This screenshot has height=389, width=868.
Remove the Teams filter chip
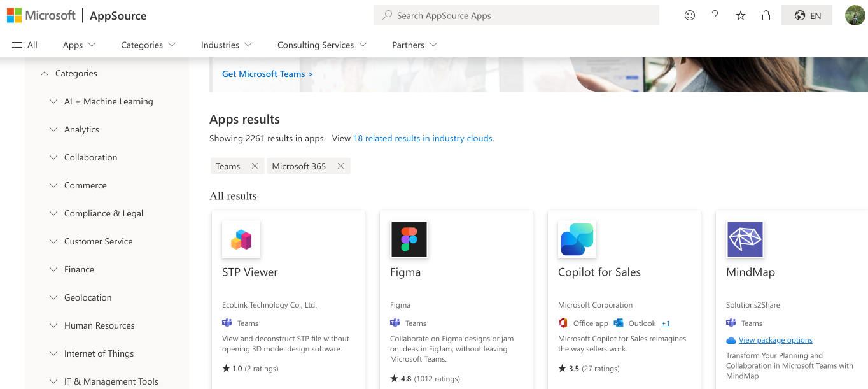click(x=255, y=166)
